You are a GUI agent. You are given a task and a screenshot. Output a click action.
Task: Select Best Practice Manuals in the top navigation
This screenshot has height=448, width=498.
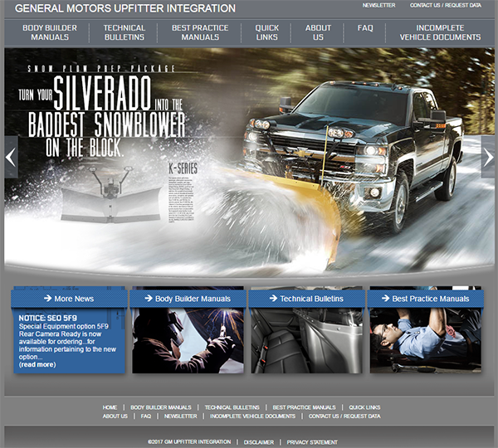point(200,32)
